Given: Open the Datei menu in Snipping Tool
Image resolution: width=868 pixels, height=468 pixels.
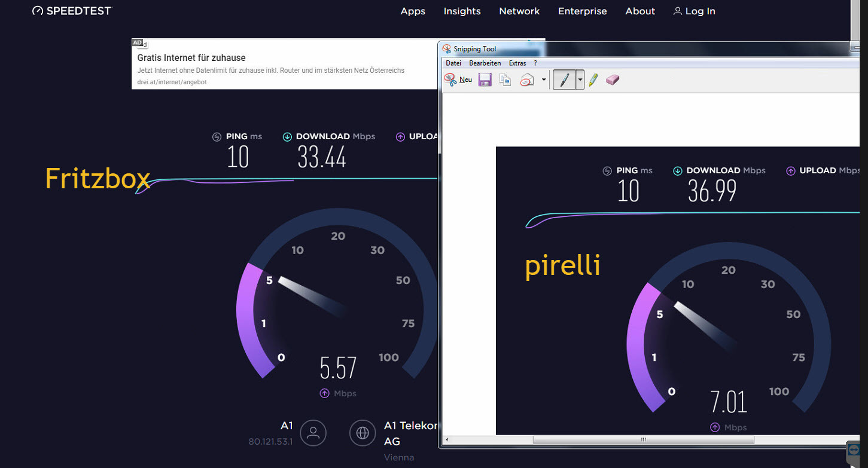Looking at the screenshot, I should [453, 63].
